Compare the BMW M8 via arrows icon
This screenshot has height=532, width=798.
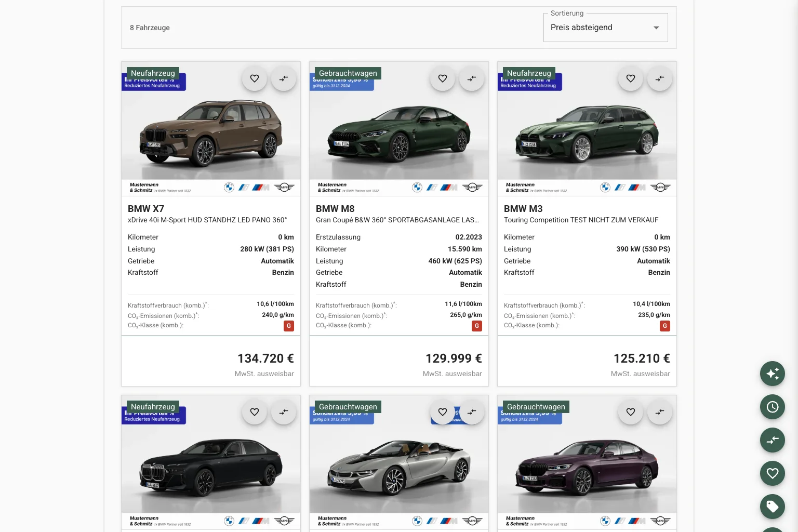[472, 78]
